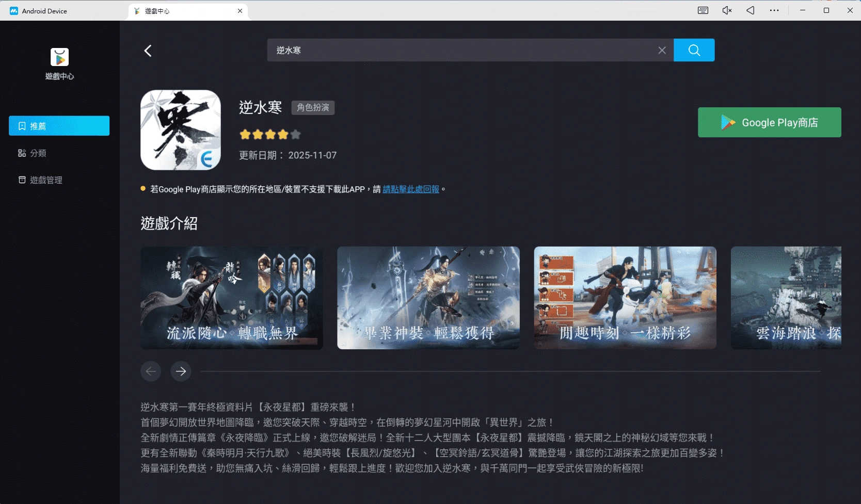Clear the 逆水寒 search text with the X
This screenshot has width=861, height=504.
click(x=662, y=50)
